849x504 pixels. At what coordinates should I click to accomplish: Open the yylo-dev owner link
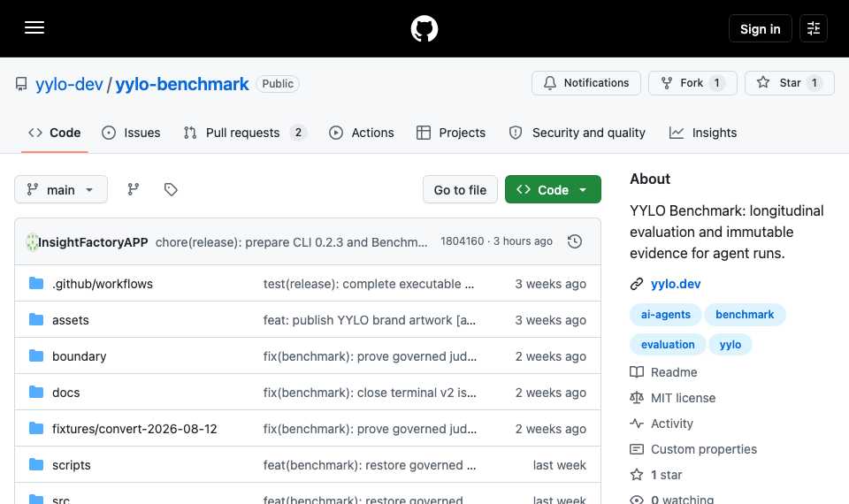pyautogui.click(x=69, y=84)
